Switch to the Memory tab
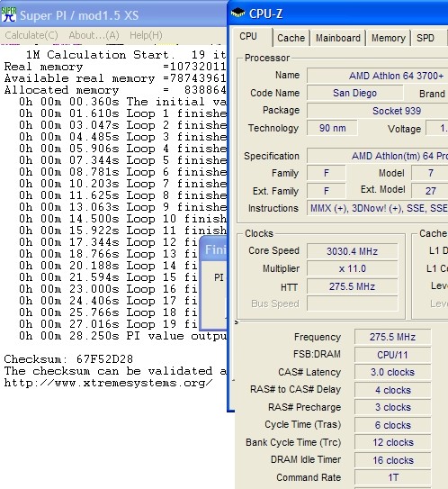The width and height of the screenshot is (448, 489). (389, 38)
